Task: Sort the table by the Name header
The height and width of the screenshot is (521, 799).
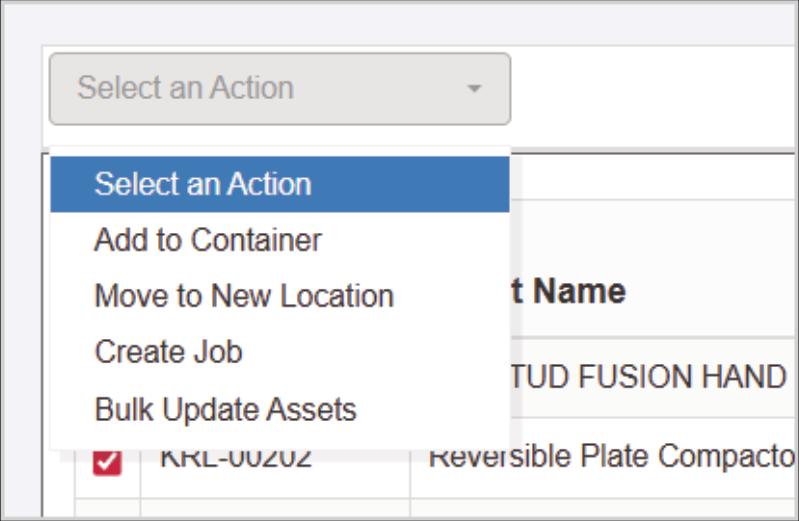Action: (x=570, y=291)
